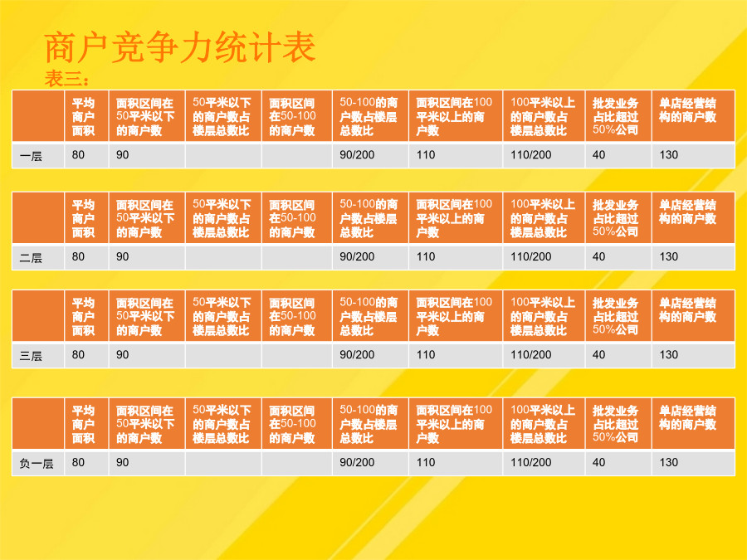The width and height of the screenshot is (747, 560).
Task: Select the 表三: subtitle text
Action: (x=66, y=80)
